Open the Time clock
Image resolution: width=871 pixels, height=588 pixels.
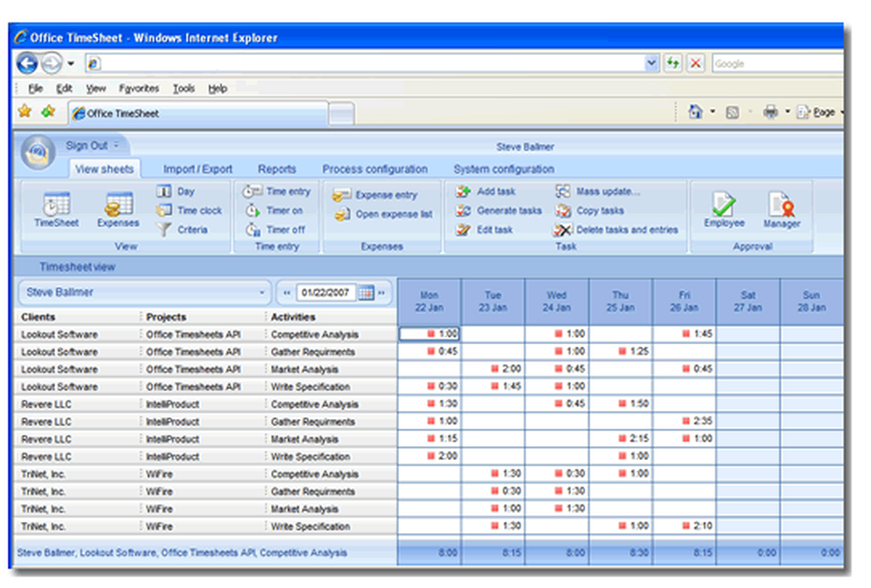[x=189, y=211]
